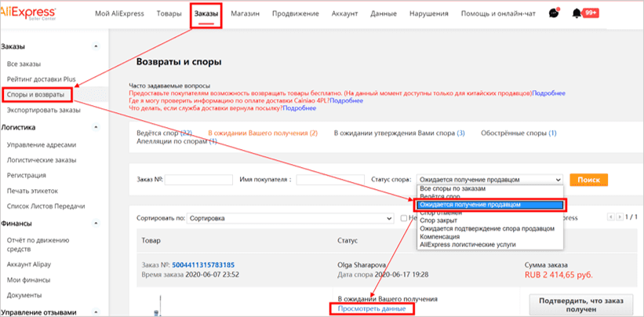644x317 pixels.
Task: Open Документы in sidebar
Action: tap(24, 295)
